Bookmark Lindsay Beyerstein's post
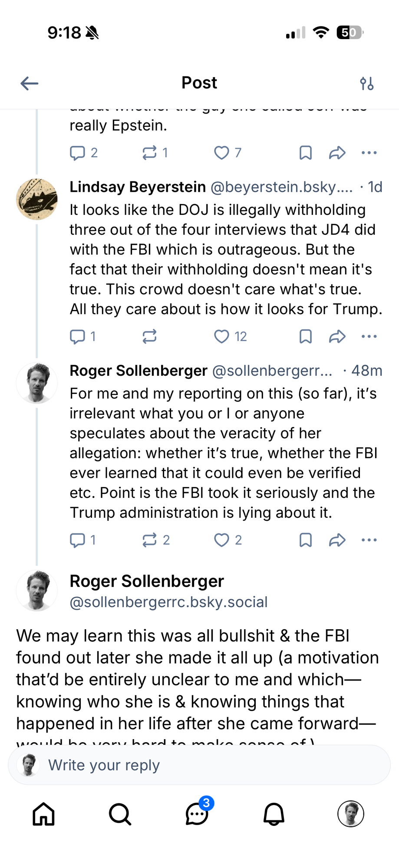Image resolution: width=399 pixels, height=868 pixels. coord(306,336)
